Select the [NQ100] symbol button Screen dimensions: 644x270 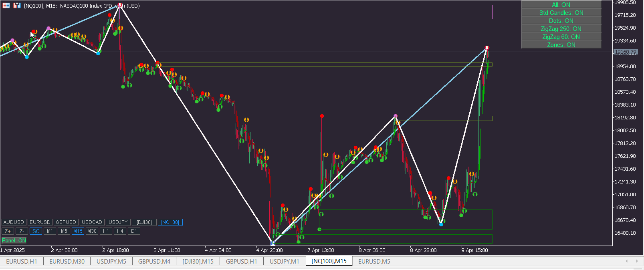point(170,222)
